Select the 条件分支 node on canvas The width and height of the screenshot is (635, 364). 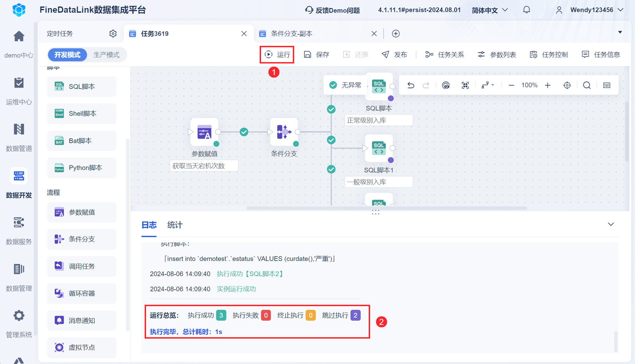pyautogui.click(x=284, y=132)
